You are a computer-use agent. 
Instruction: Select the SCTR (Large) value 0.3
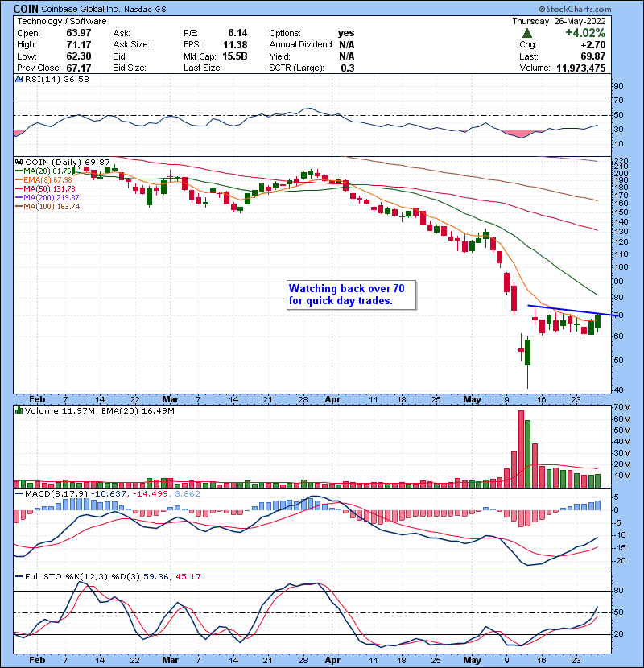click(x=348, y=68)
